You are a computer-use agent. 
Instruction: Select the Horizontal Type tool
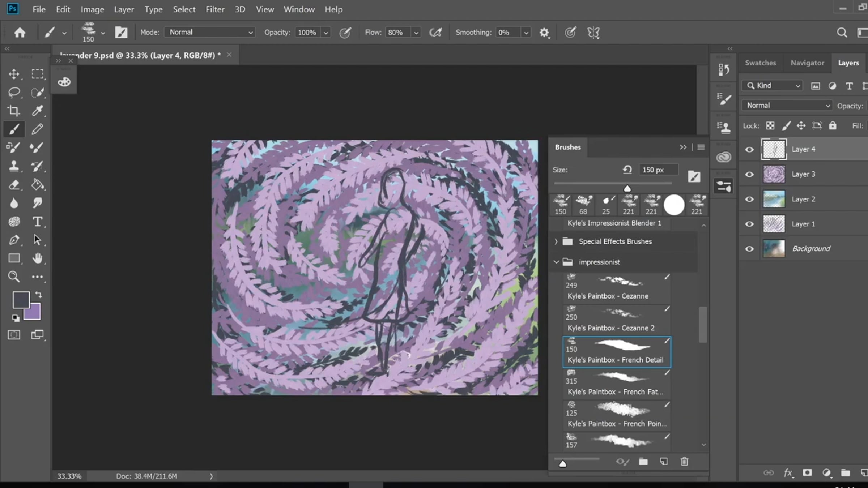(37, 222)
